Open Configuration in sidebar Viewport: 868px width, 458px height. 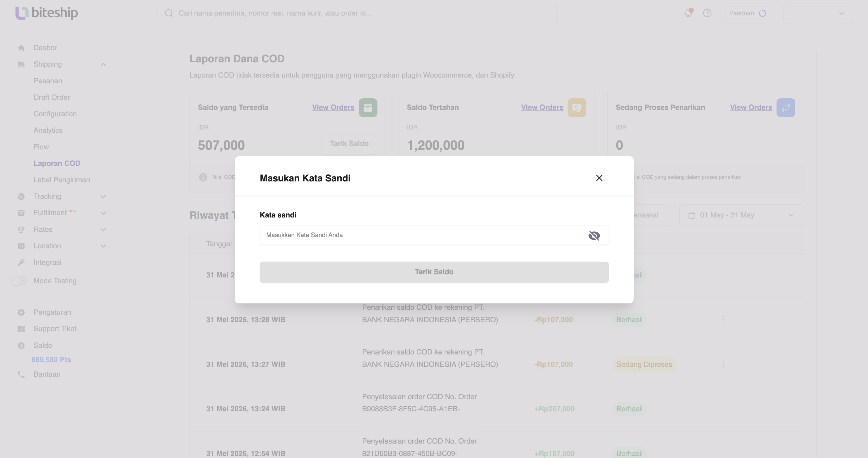[x=55, y=114]
